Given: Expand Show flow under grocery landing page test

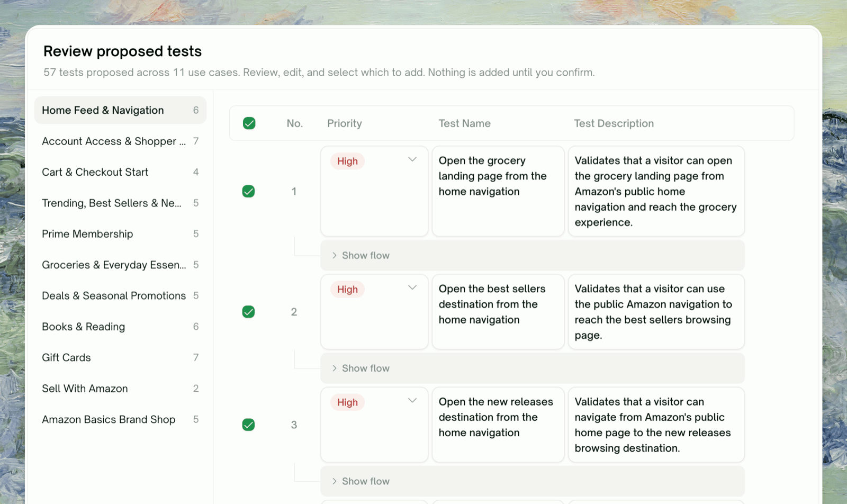Looking at the screenshot, I should [x=533, y=255].
